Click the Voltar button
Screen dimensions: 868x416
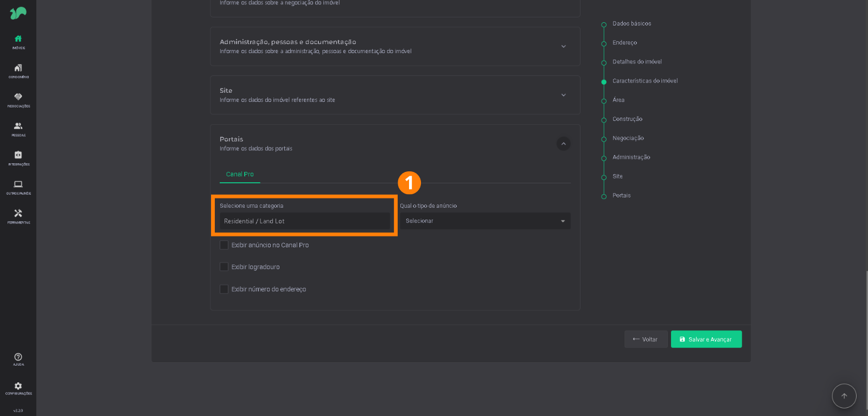coord(646,340)
